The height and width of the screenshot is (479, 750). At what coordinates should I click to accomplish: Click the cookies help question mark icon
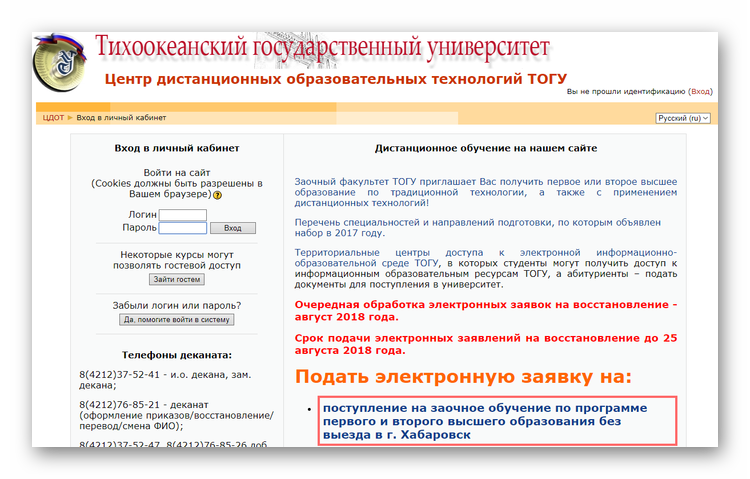tap(218, 195)
